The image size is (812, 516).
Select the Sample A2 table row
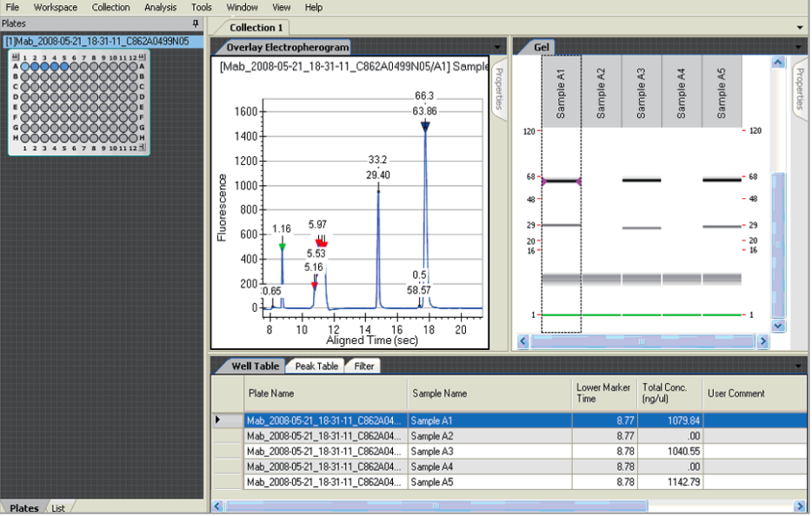509,436
